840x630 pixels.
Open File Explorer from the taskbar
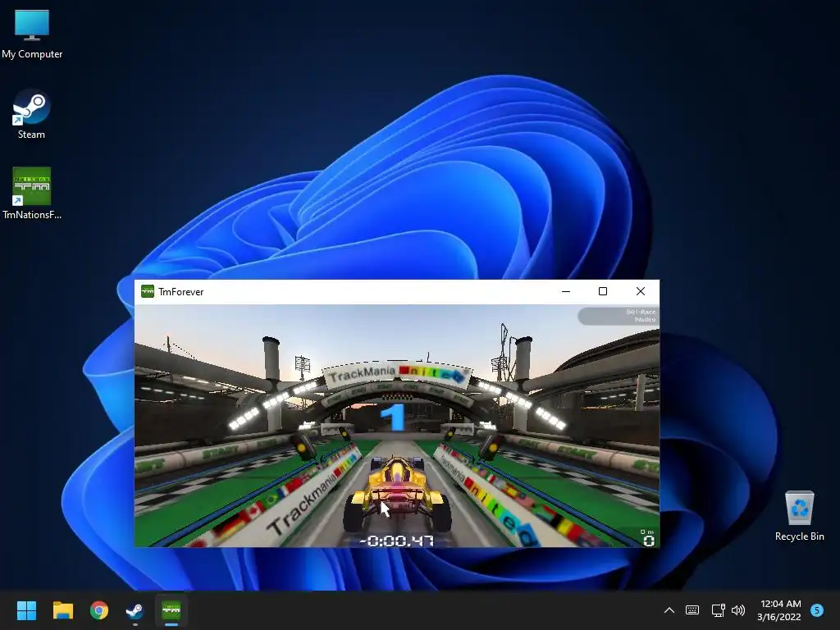point(62,610)
